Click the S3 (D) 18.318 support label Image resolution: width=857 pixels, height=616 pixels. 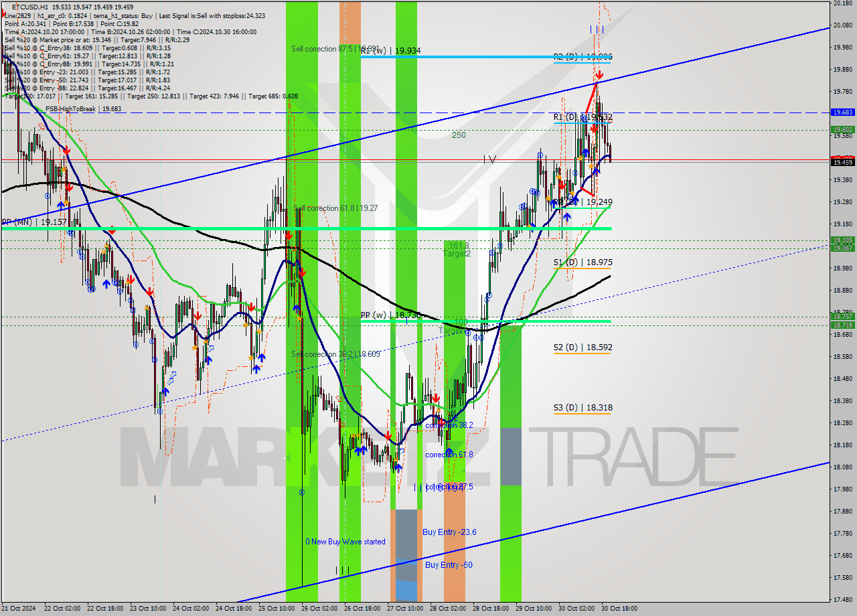coord(582,407)
